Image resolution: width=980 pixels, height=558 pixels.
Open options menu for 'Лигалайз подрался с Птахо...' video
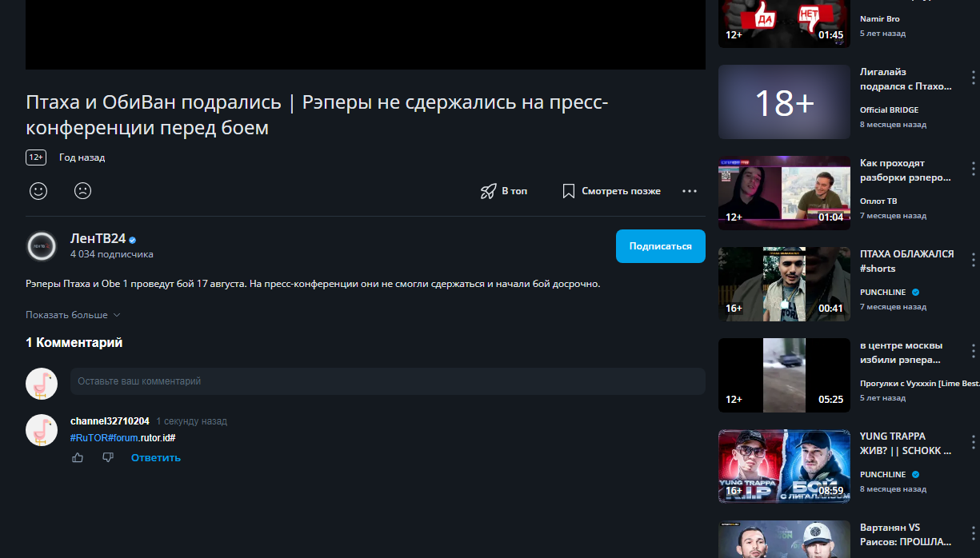click(x=974, y=78)
